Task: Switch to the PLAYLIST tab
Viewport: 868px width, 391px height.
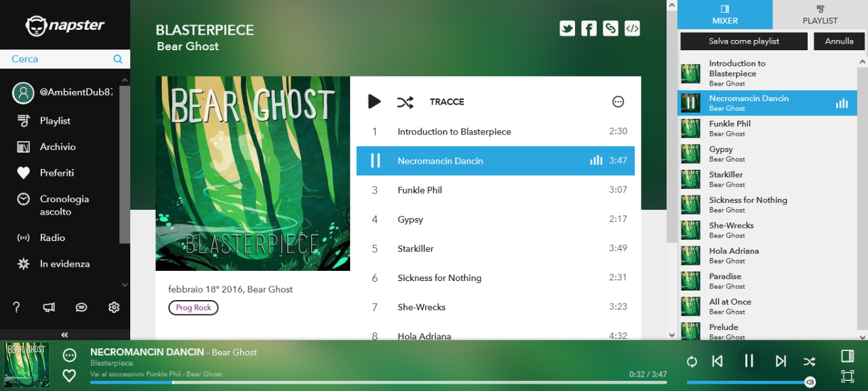Action: [x=820, y=14]
